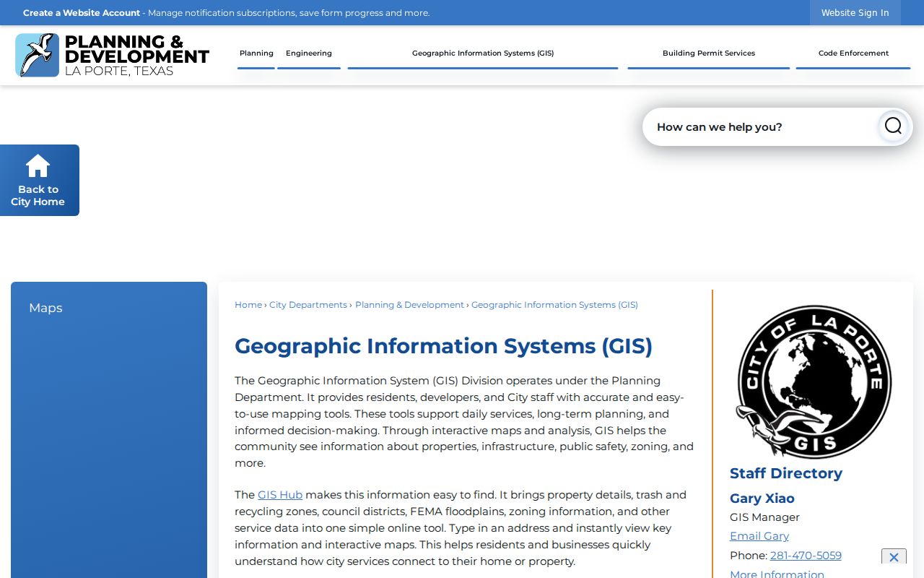Call the 281-470-5059 phone link
Screen dimensions: 924x578
(806, 556)
